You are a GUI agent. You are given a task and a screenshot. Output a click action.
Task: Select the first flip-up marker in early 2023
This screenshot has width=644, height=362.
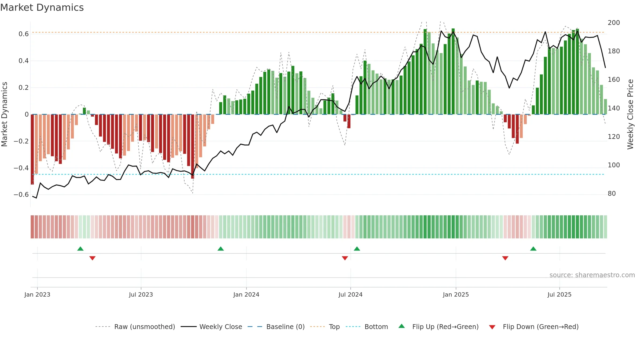pyautogui.click(x=80, y=249)
